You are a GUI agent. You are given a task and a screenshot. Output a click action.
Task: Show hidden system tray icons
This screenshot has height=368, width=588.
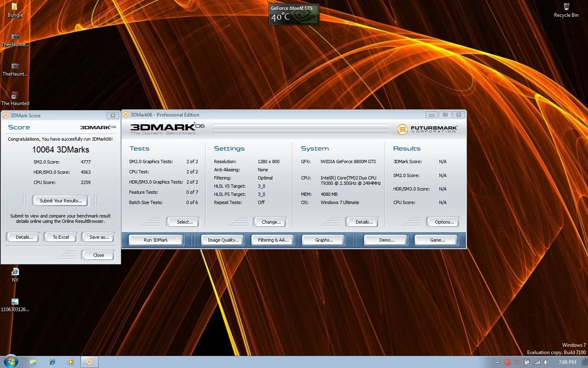pos(497,362)
